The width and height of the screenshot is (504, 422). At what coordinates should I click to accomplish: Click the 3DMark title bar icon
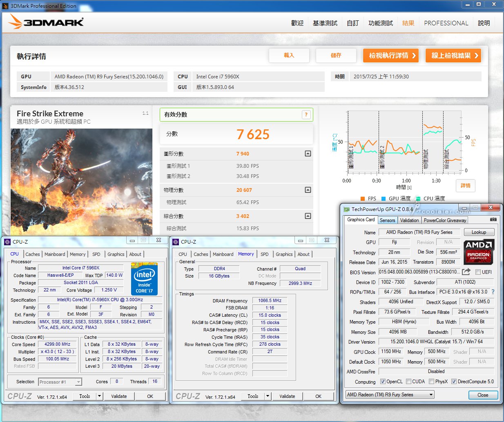pos(5,6)
